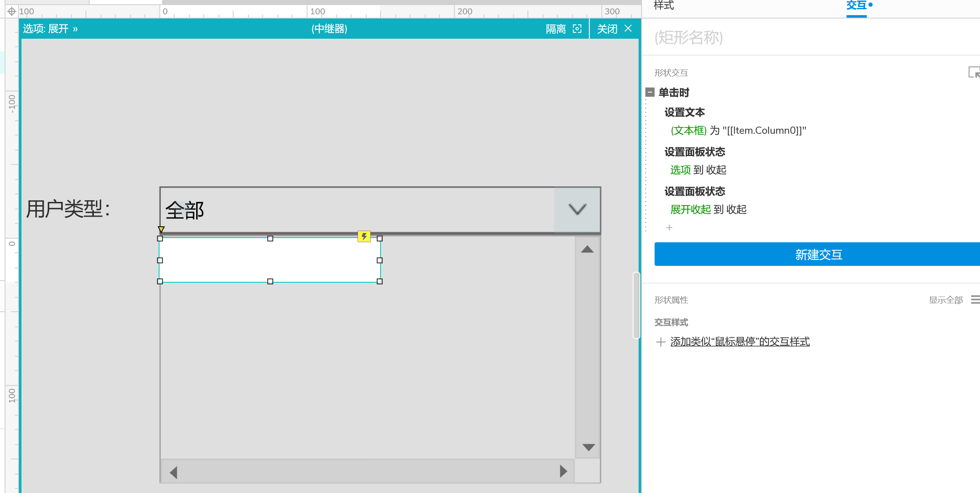Click the yellow lightning interaction badge
980x493 pixels.
(x=364, y=236)
